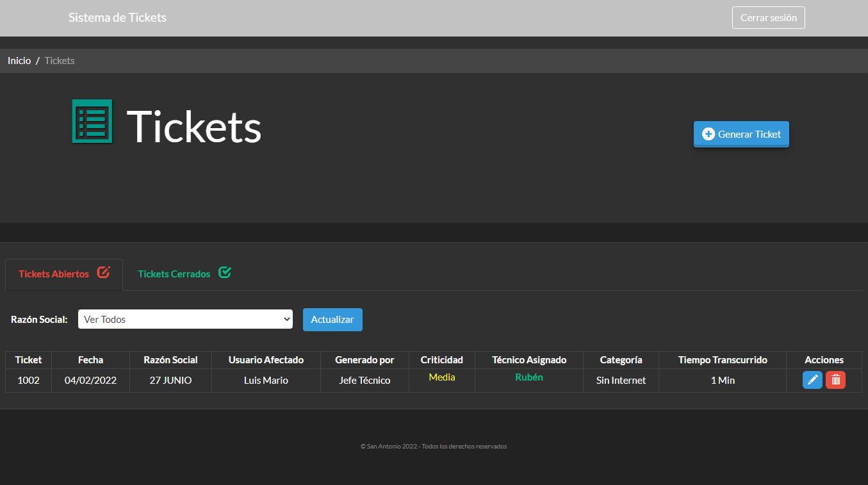This screenshot has height=485, width=868.
Task: Click the Sistema de Tickets brand title
Action: click(117, 18)
